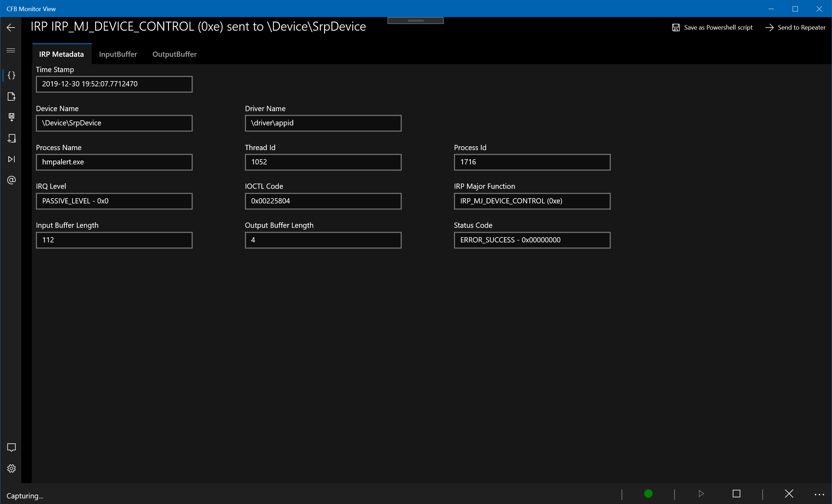Click the Driver Name field
This screenshot has height=504, width=832.
point(323,123)
